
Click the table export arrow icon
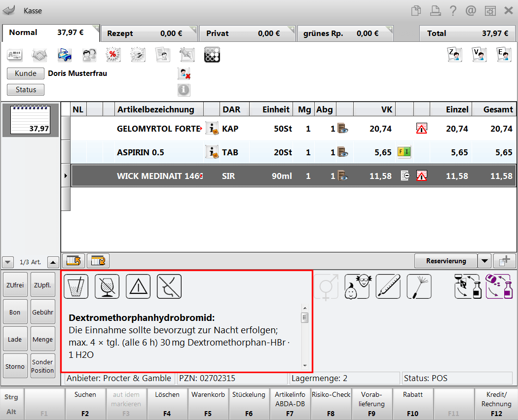[74, 261]
